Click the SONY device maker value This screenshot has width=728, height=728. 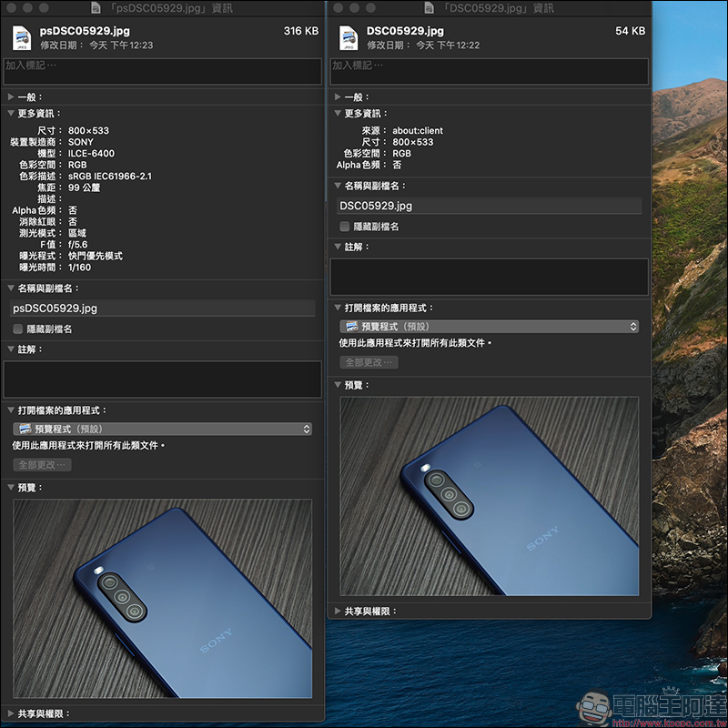[80, 142]
